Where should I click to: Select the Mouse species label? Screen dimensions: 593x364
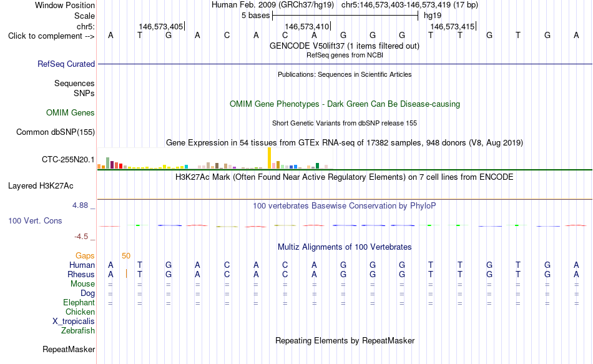point(82,284)
